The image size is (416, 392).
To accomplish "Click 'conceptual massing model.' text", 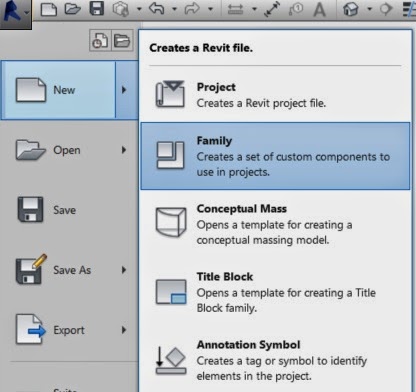I will pyautogui.click(x=263, y=240).
